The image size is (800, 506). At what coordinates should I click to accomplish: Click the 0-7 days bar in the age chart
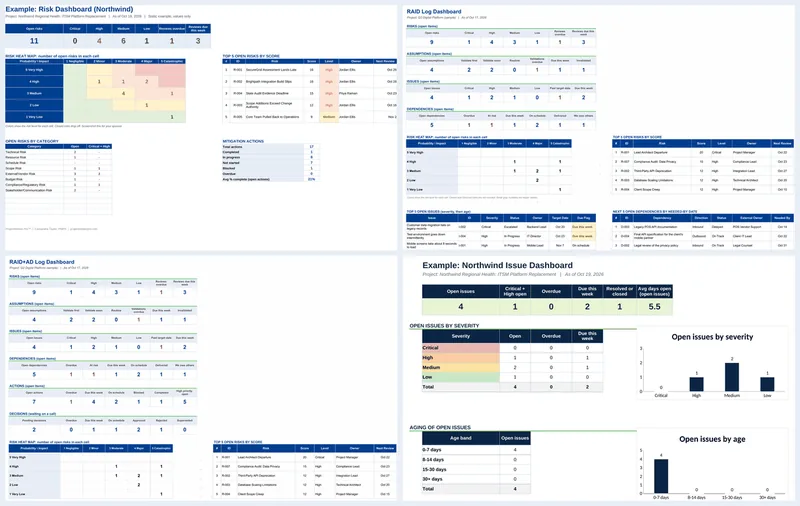tap(661, 476)
